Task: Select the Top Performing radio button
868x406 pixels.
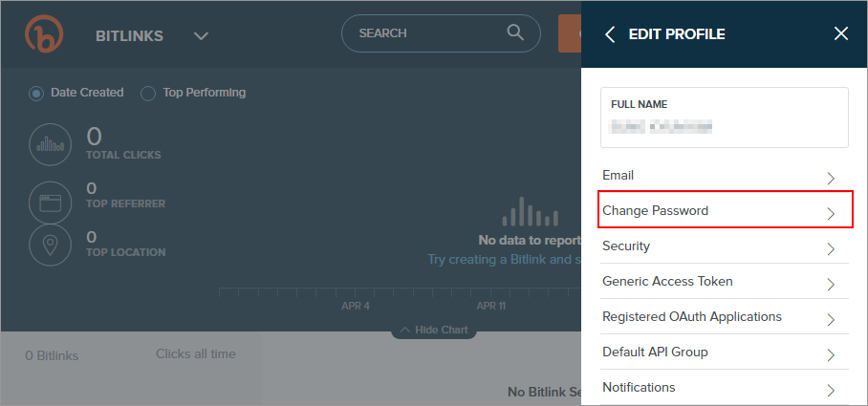Action: [x=148, y=94]
